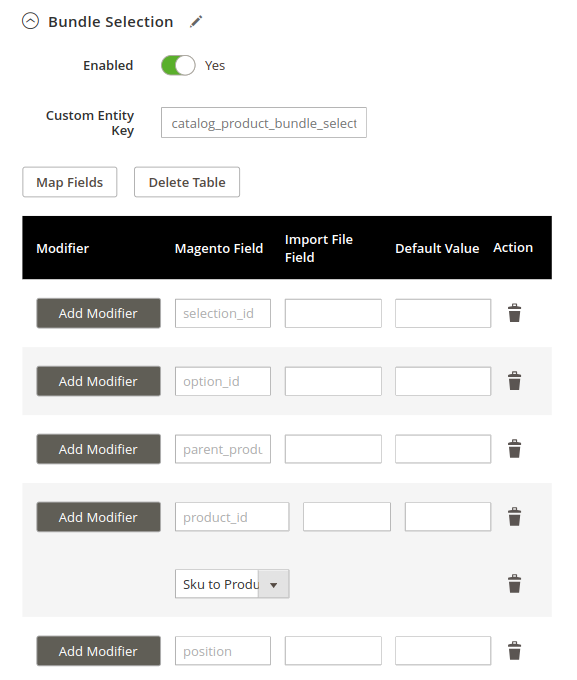Focus the Custom Entity Key input
Viewport: 577px width, 680px height.
coord(264,123)
